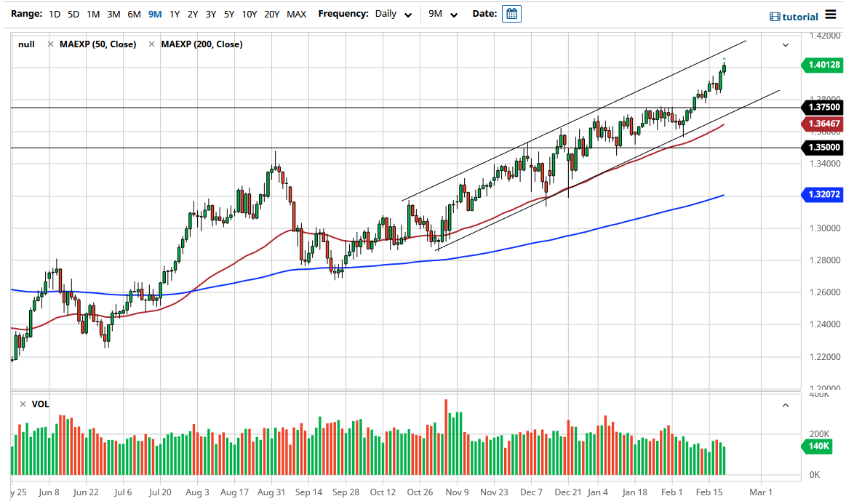The image size is (846, 504).
Task: Collapse the main chart panel via its chevron
Action: [x=785, y=44]
